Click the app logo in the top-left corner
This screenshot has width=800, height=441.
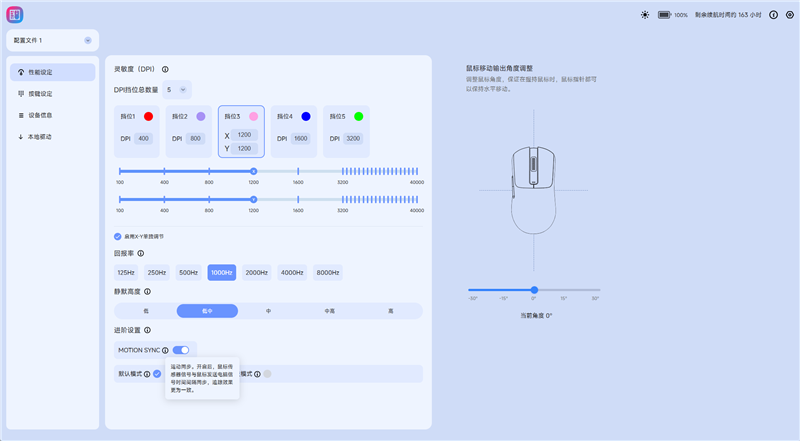click(x=15, y=15)
